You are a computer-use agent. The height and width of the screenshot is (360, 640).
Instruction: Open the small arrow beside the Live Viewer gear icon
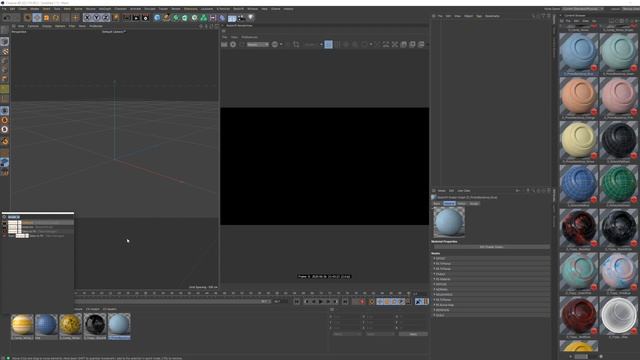[281, 44]
